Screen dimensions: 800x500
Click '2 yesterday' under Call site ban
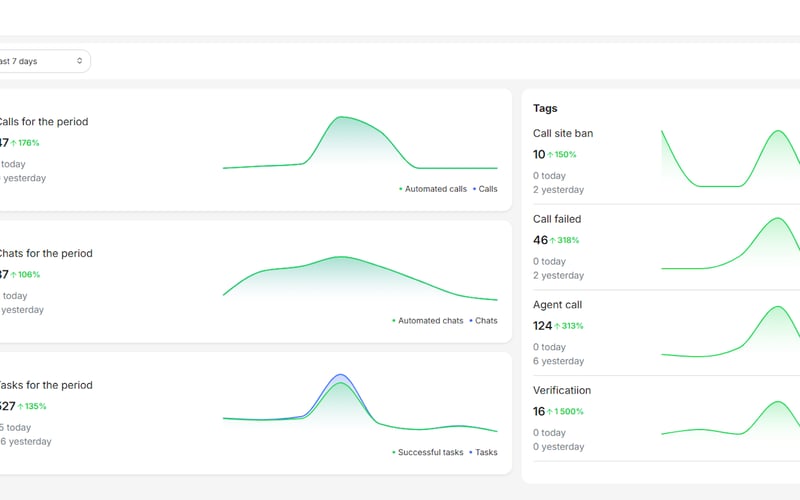[558, 190]
